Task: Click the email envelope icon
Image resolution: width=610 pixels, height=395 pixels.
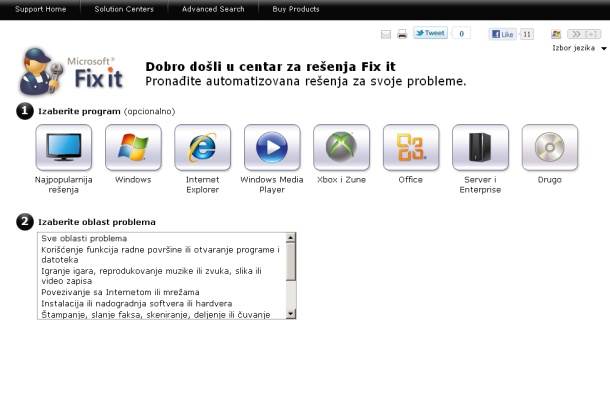Action: coord(386,34)
